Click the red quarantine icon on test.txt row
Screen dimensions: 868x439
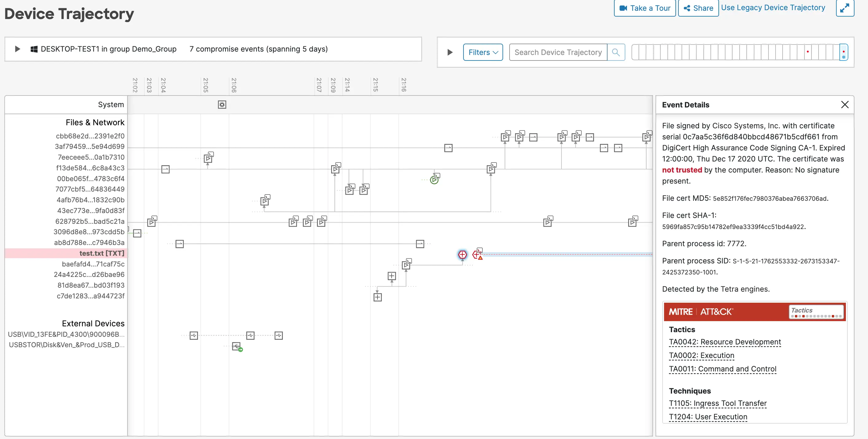click(462, 255)
